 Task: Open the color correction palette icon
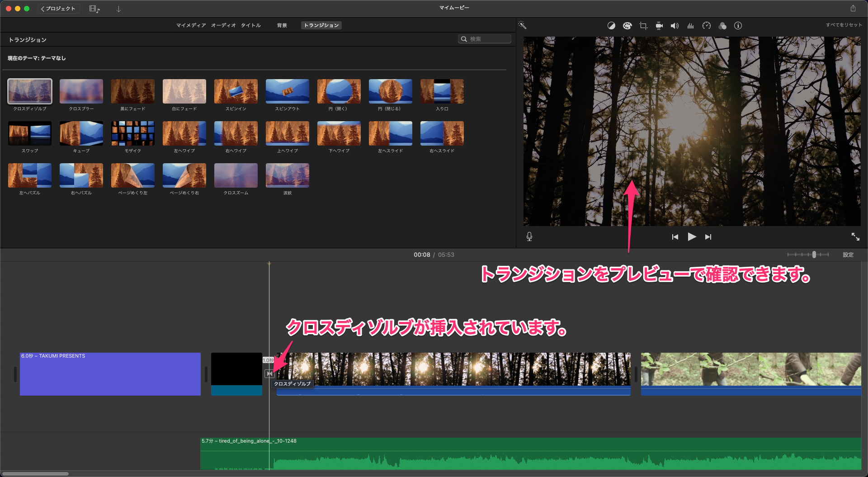point(627,26)
